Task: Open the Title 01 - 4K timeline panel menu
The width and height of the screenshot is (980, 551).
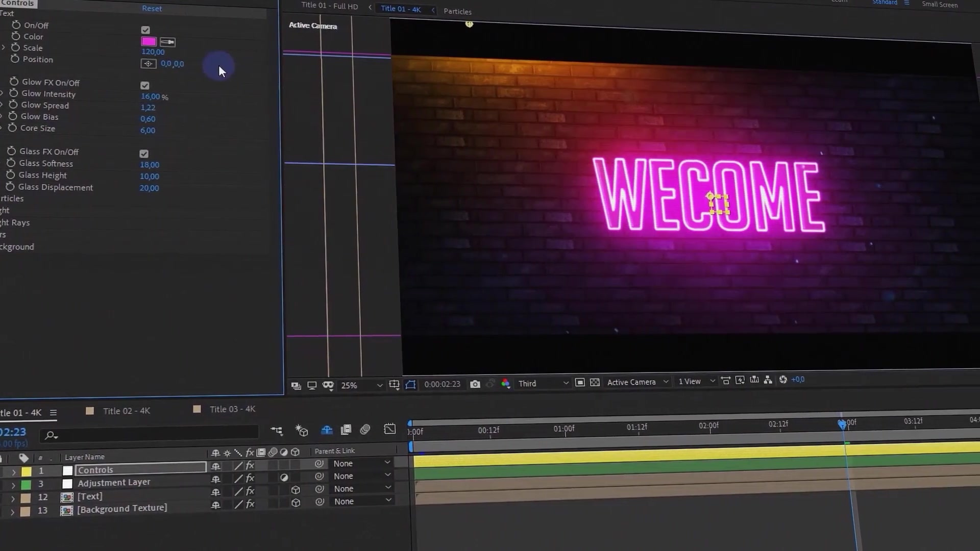Action: click(53, 412)
